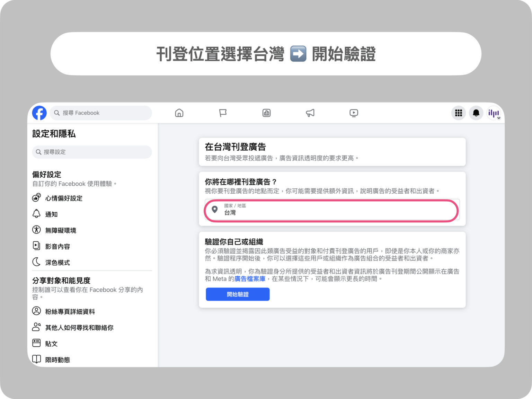This screenshot has height=399, width=532.
Task: Open 貼文 settings in the sidebar
Action: click(51, 343)
